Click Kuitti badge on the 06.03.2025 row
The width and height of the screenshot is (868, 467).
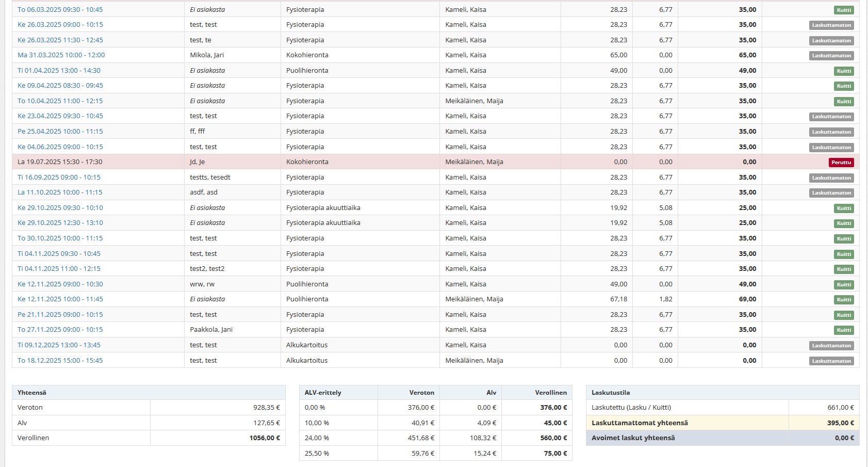843,10
